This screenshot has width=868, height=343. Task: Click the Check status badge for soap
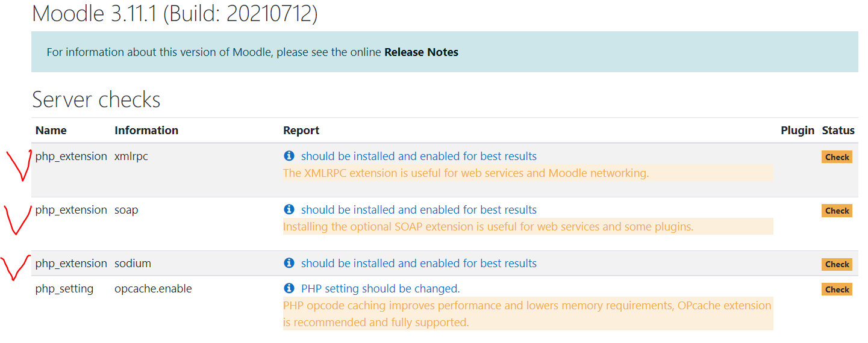coord(837,211)
